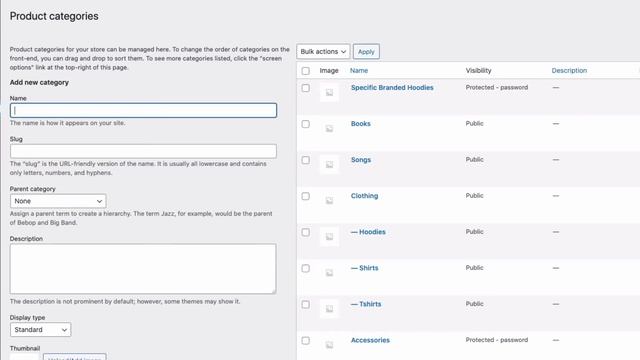Click the Public visibility text in Tshirts row
This screenshot has height=360, width=640.
474,304
